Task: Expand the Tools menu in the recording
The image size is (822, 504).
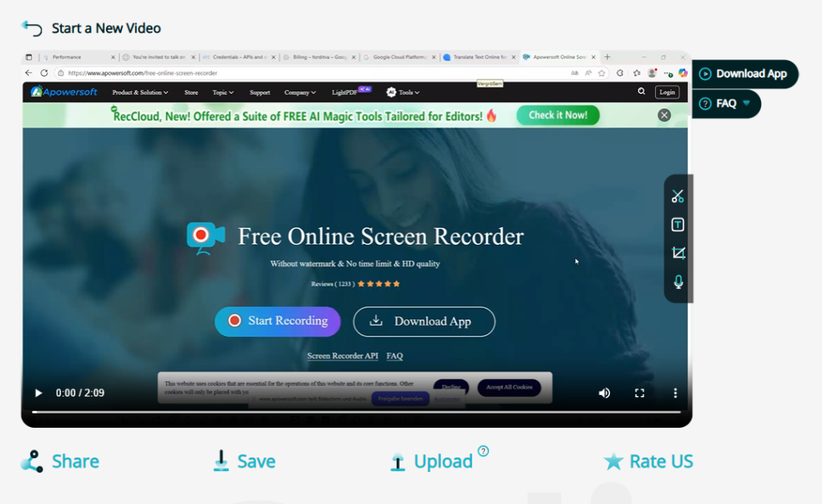Action: pyautogui.click(x=403, y=92)
